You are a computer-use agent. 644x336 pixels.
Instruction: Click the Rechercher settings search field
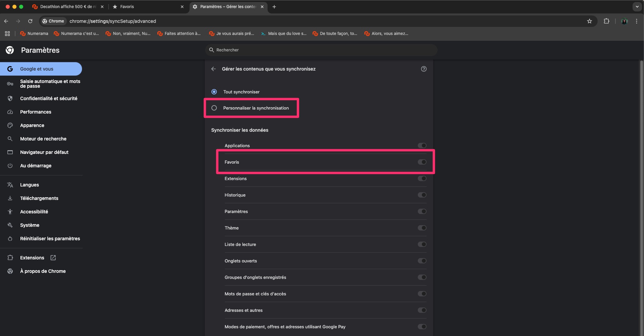point(321,50)
